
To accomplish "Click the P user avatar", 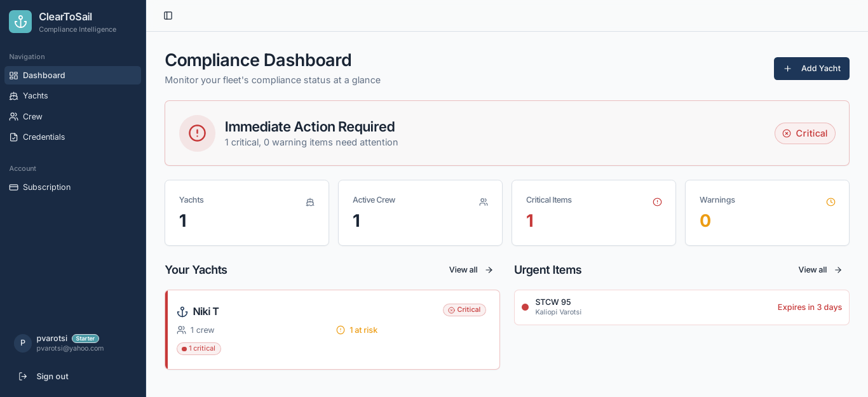I will (23, 343).
